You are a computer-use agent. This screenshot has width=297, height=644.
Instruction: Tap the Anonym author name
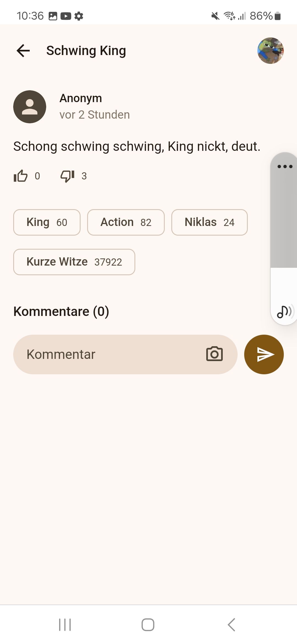pyautogui.click(x=81, y=98)
